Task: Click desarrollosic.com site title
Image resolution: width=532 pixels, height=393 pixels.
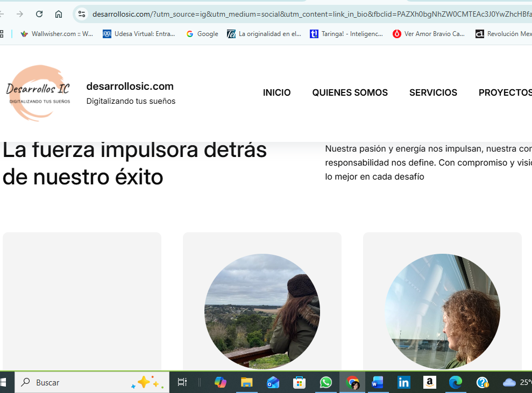Action: pyautogui.click(x=130, y=86)
